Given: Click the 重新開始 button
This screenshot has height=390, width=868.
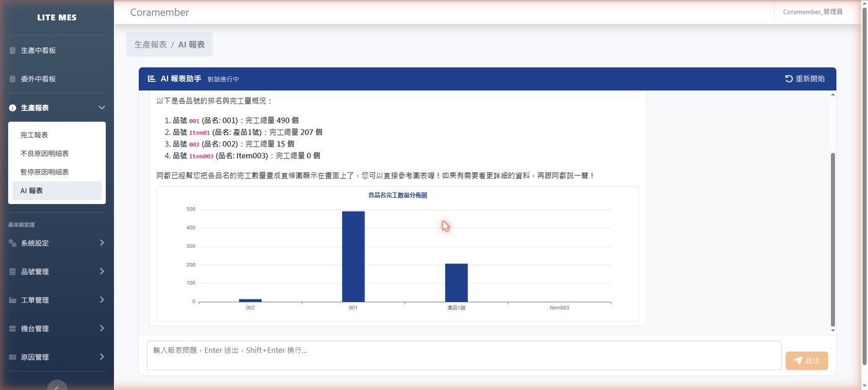Looking at the screenshot, I should pyautogui.click(x=805, y=79).
